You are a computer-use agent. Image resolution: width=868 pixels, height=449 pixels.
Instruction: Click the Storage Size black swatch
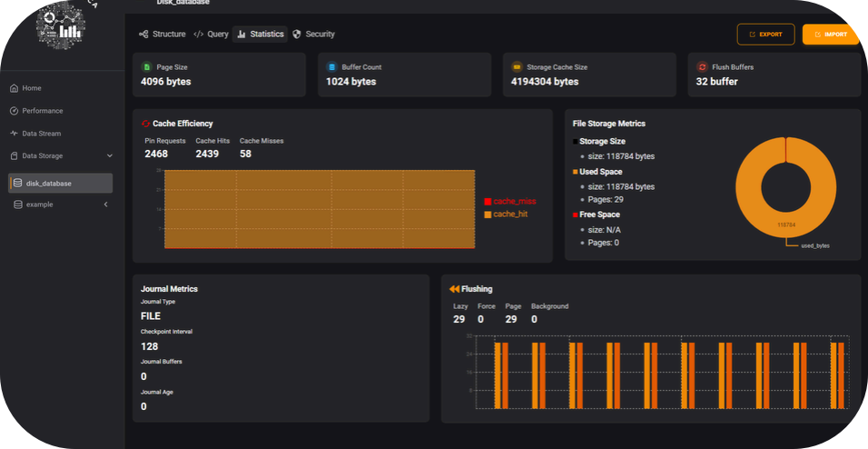pos(575,142)
